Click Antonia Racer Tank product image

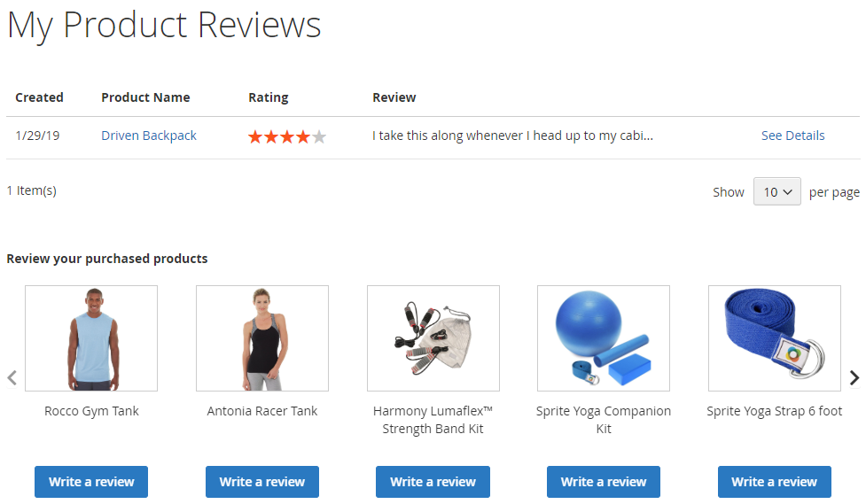(262, 338)
